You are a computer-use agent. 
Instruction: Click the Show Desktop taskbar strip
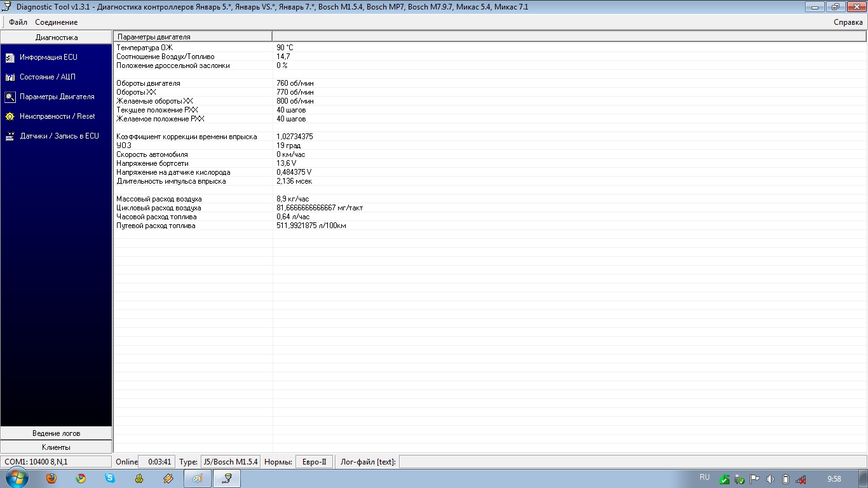pos(864,478)
